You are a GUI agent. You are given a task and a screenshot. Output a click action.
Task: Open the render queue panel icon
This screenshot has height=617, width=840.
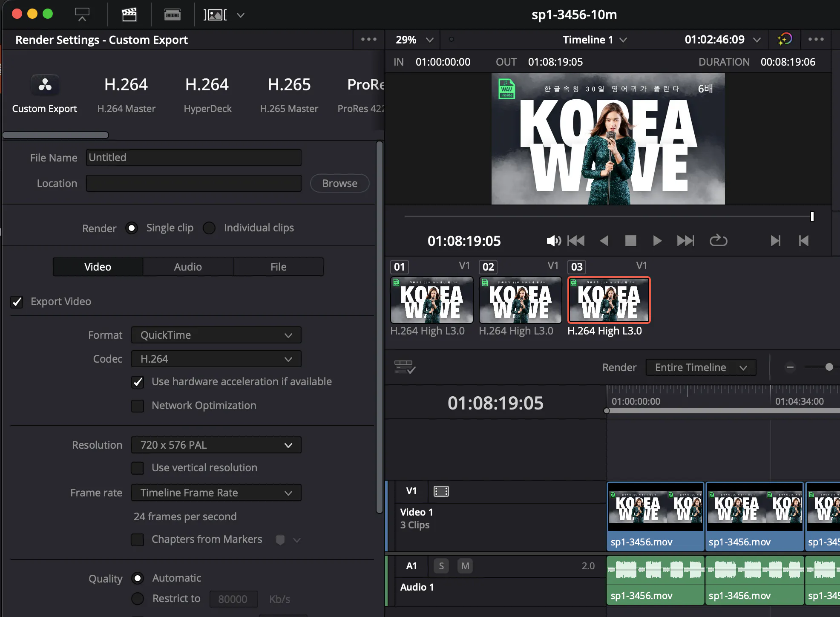[x=82, y=14]
